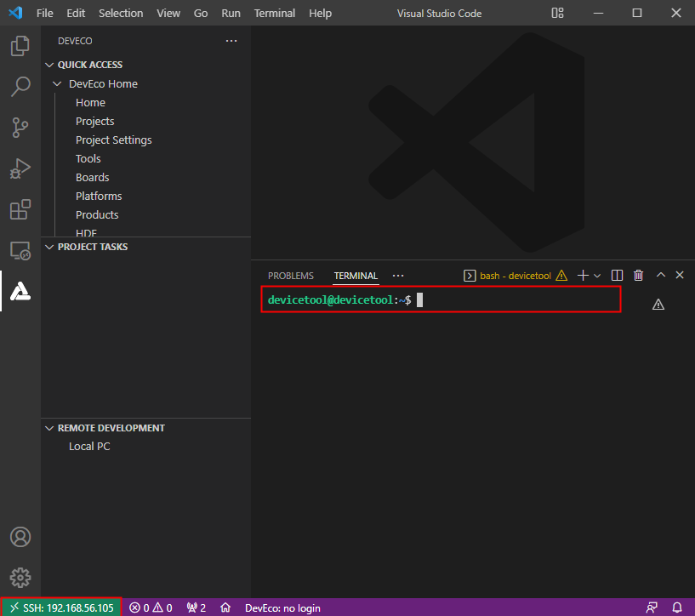
Task: Minimize the Visual Studio Code window
Action: point(598,14)
